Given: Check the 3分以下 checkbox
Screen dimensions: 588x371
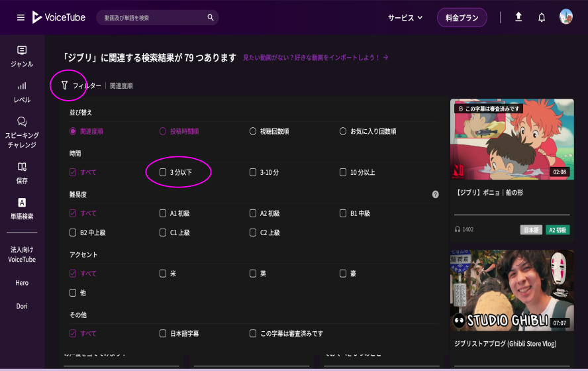Looking at the screenshot, I should point(163,172).
